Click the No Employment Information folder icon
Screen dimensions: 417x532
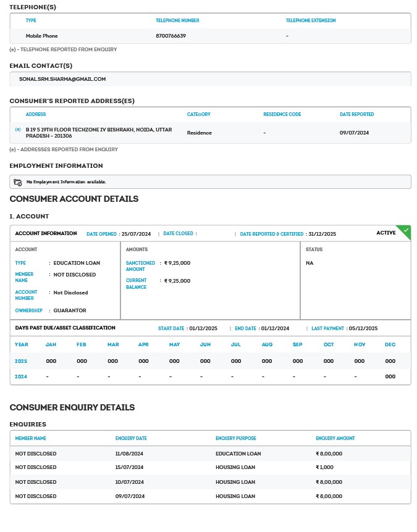18,182
